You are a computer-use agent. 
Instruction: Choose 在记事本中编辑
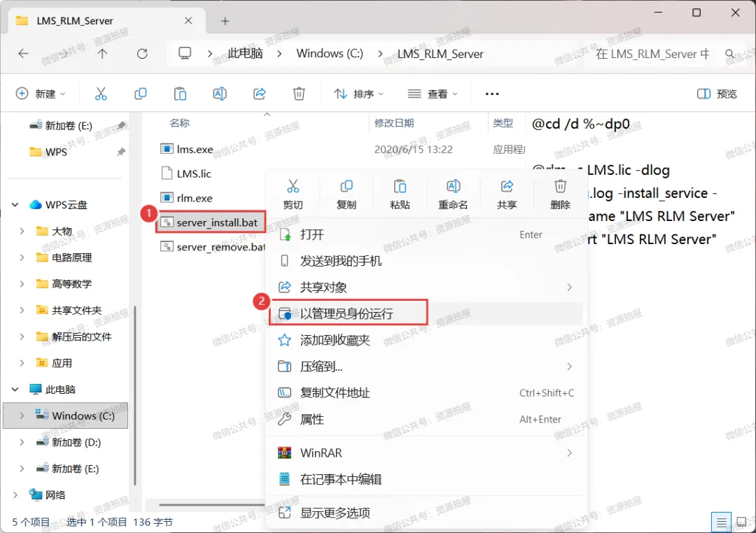pos(426,480)
